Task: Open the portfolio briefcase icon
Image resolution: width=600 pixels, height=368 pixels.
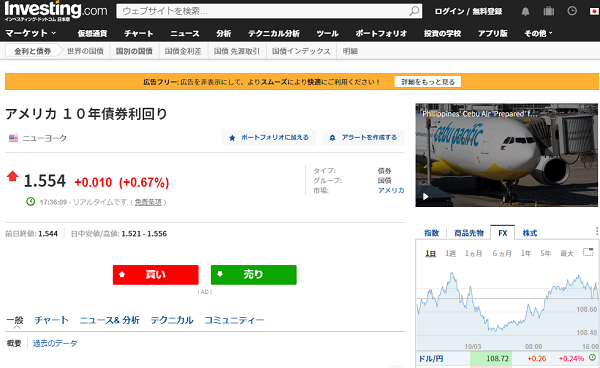Action: point(548,11)
